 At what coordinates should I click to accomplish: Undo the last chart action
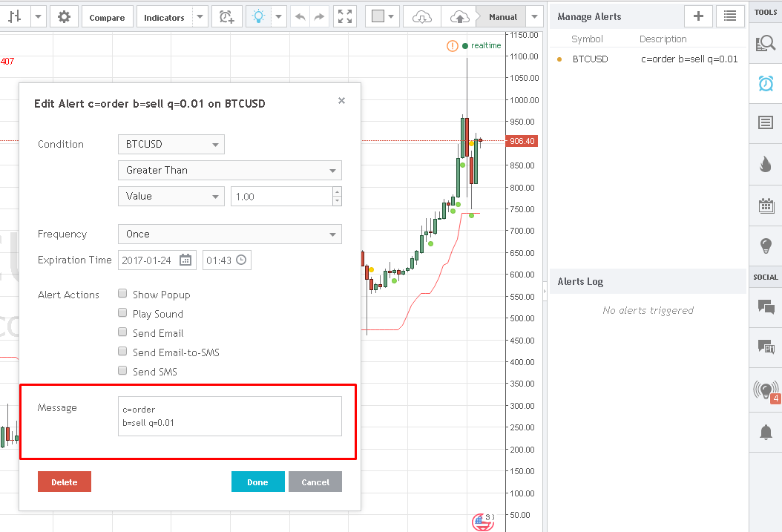pyautogui.click(x=301, y=16)
